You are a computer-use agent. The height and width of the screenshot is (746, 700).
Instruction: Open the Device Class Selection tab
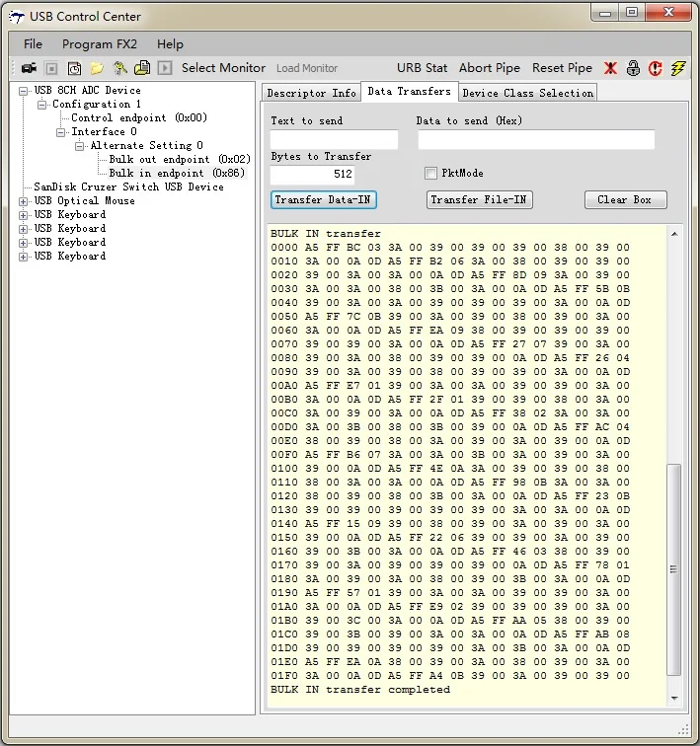tap(527, 93)
